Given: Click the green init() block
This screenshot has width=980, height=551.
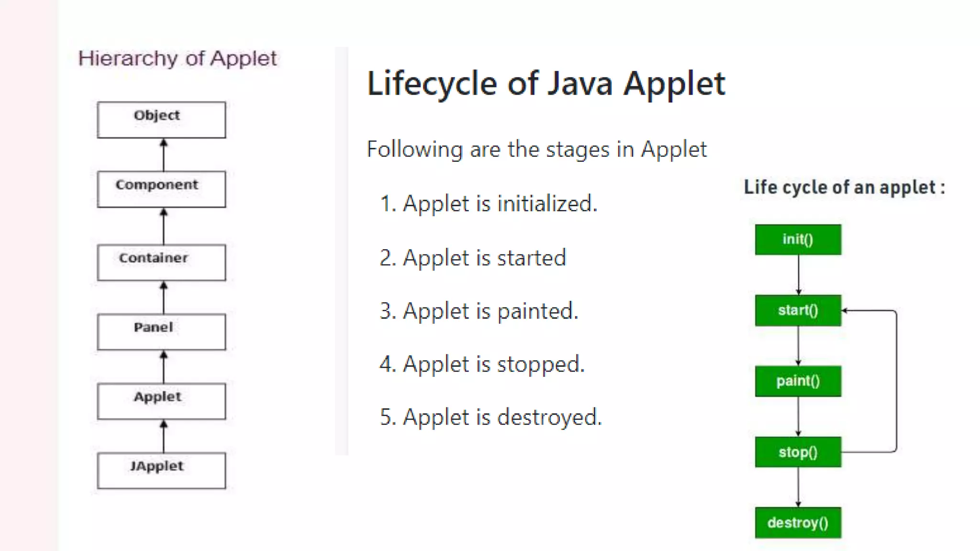Looking at the screenshot, I should (798, 239).
